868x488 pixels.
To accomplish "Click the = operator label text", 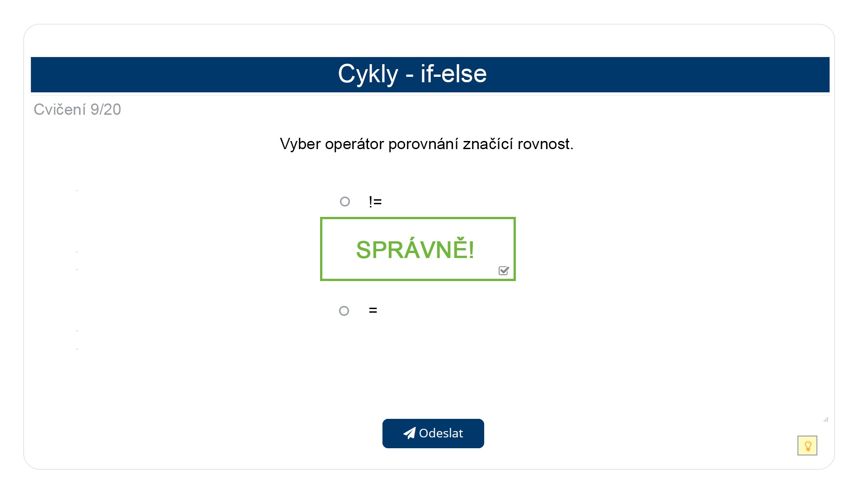I will (x=373, y=310).
